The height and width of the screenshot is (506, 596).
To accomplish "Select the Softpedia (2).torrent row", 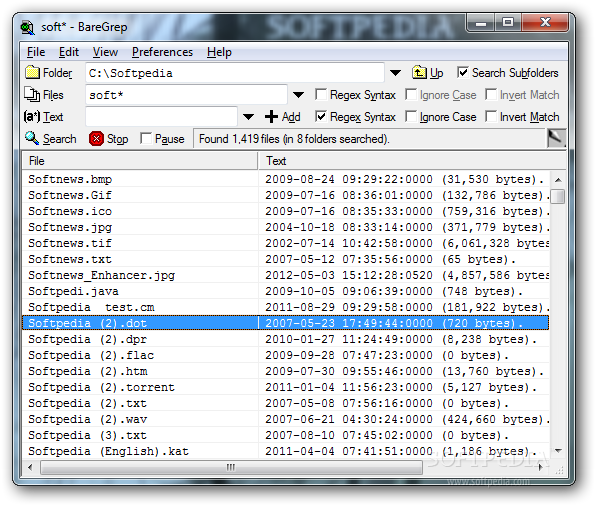I will (285, 387).
